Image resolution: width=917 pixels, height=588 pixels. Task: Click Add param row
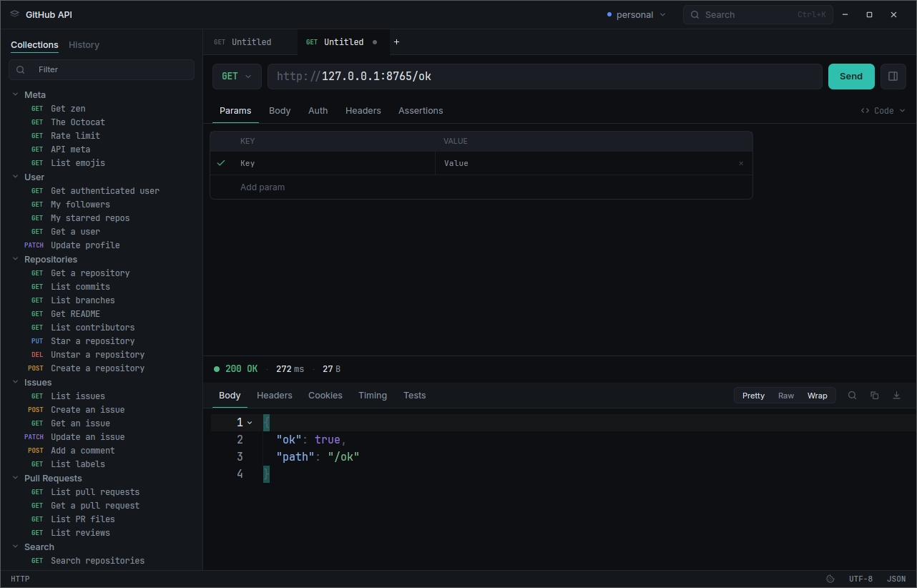click(481, 187)
